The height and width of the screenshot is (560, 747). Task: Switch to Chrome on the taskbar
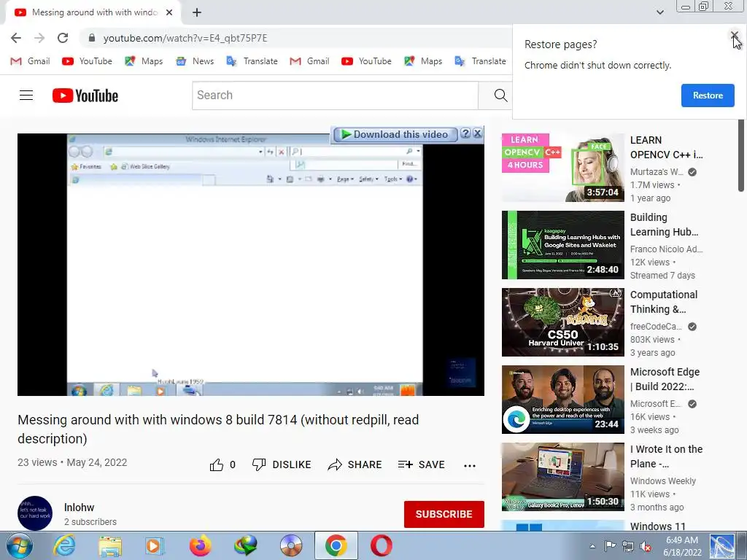coord(336,545)
